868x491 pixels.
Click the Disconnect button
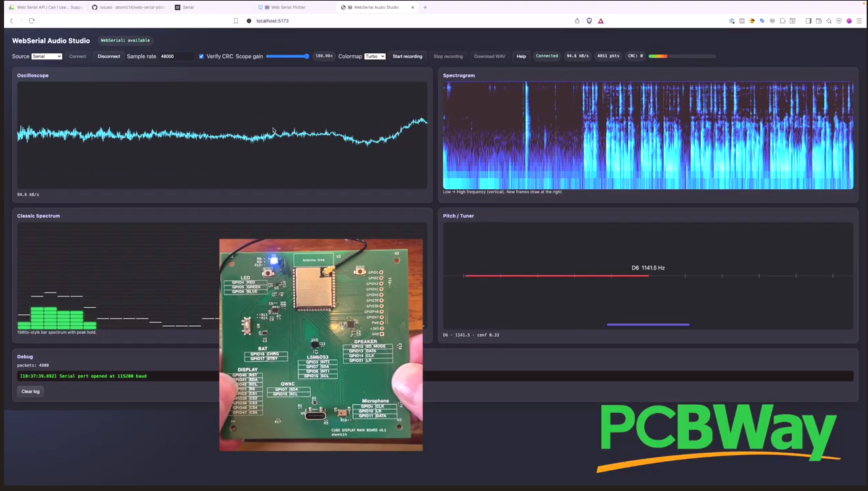coord(108,57)
